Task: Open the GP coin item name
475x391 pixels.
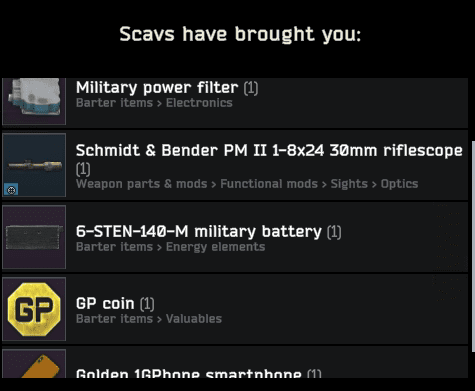Action: pos(105,304)
